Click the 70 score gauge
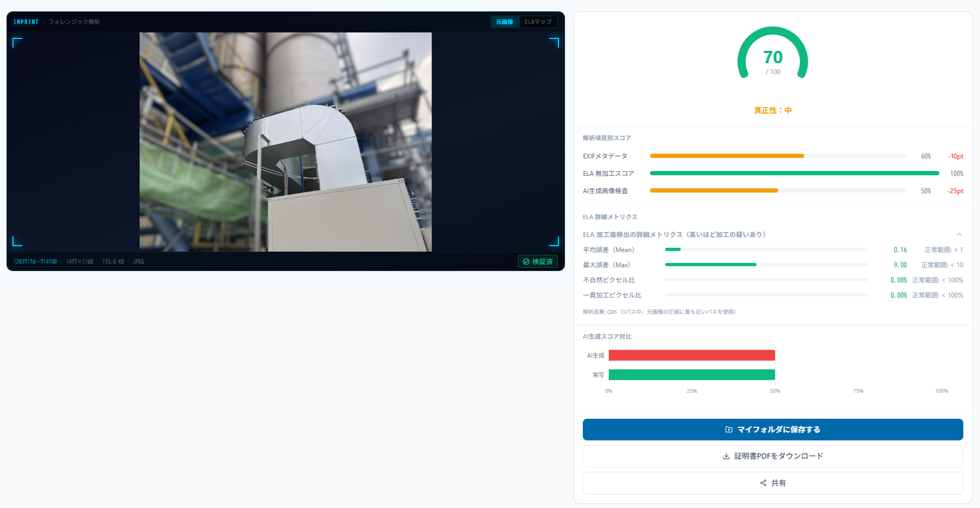This screenshot has width=980, height=508. tap(773, 54)
